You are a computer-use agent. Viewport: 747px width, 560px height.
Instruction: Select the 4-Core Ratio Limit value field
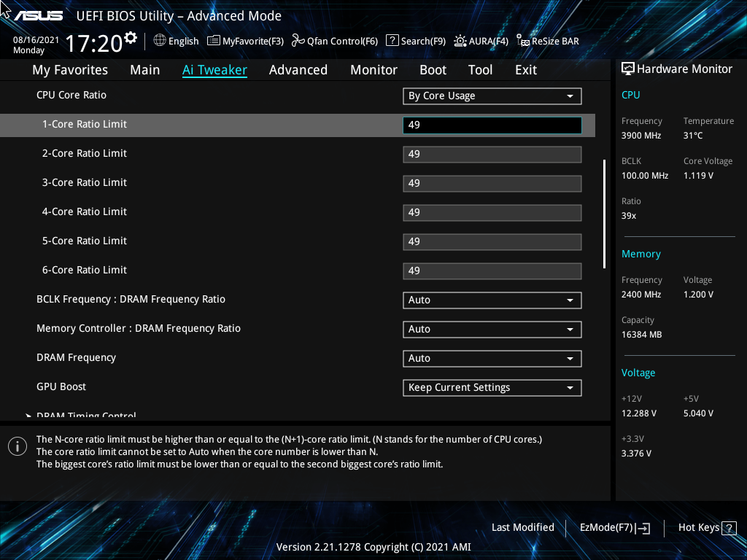[x=492, y=212]
